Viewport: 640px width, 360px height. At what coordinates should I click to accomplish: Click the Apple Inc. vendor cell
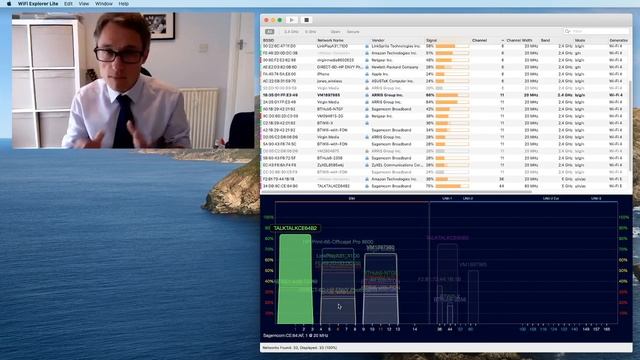click(380, 74)
